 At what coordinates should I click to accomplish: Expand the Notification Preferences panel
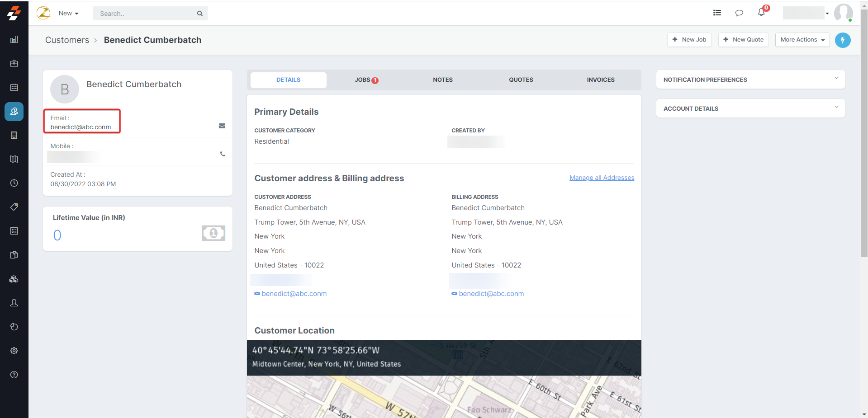[x=750, y=80]
